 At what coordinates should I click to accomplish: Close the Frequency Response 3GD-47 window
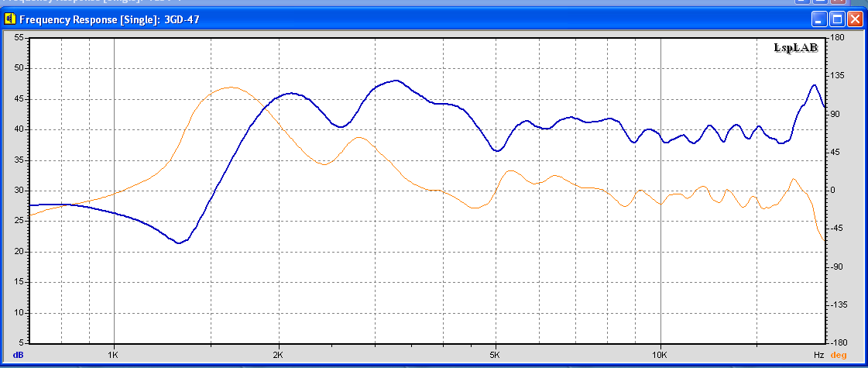pyautogui.click(x=856, y=20)
